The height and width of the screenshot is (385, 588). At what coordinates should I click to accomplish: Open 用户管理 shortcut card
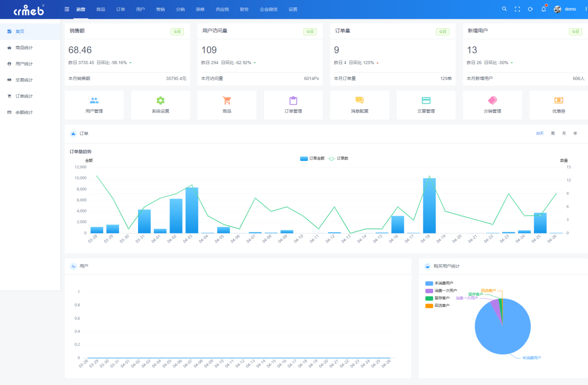click(94, 105)
